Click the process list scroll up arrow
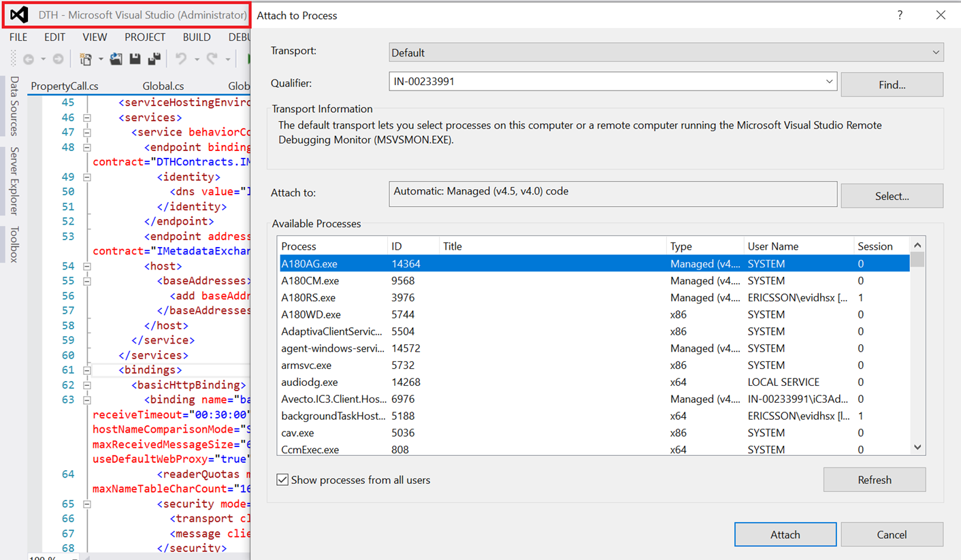The height and width of the screenshot is (560, 961). (917, 245)
